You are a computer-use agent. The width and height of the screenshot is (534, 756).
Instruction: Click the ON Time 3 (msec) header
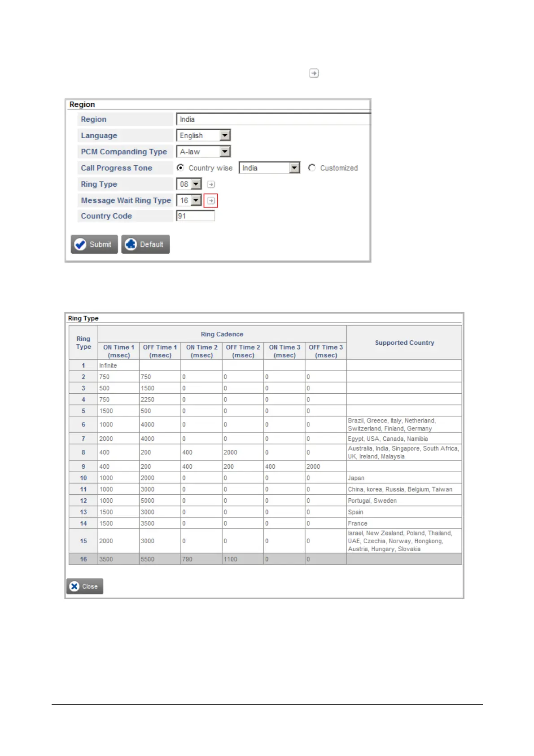click(285, 351)
